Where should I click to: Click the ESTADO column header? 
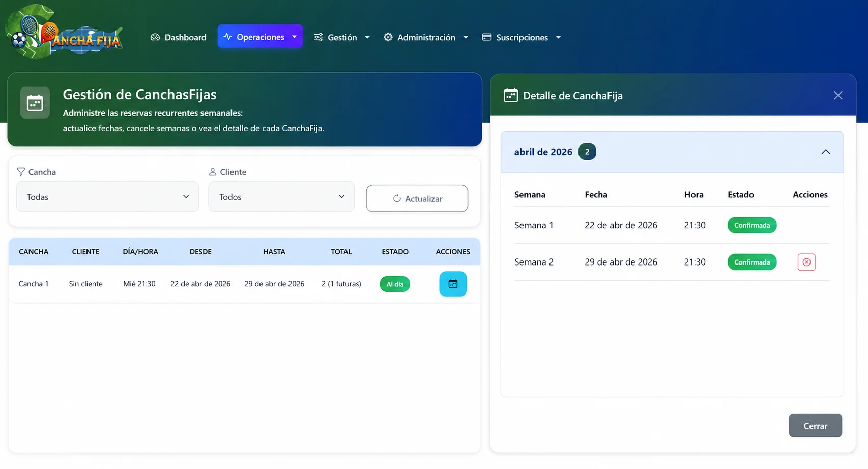click(x=395, y=251)
